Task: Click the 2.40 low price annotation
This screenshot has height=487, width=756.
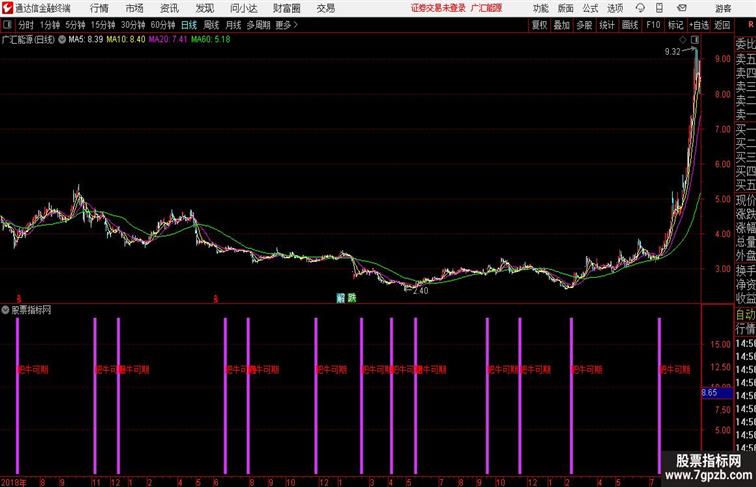Action: [x=420, y=291]
